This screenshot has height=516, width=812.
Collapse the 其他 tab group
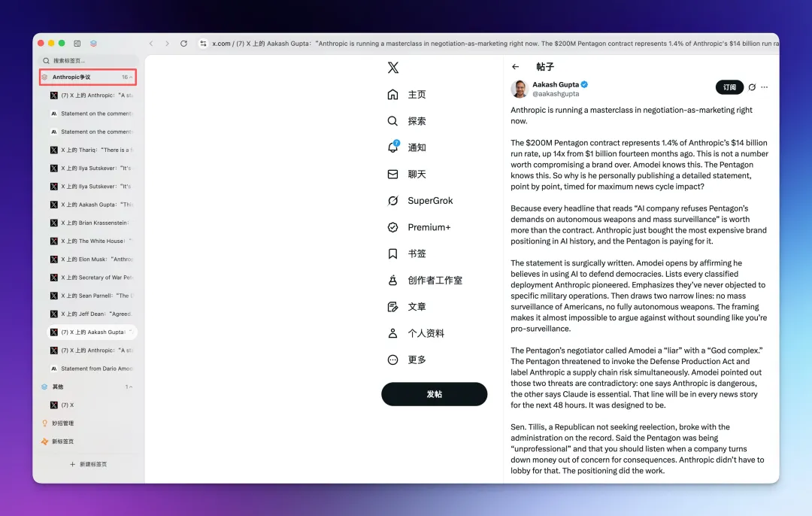[131, 387]
